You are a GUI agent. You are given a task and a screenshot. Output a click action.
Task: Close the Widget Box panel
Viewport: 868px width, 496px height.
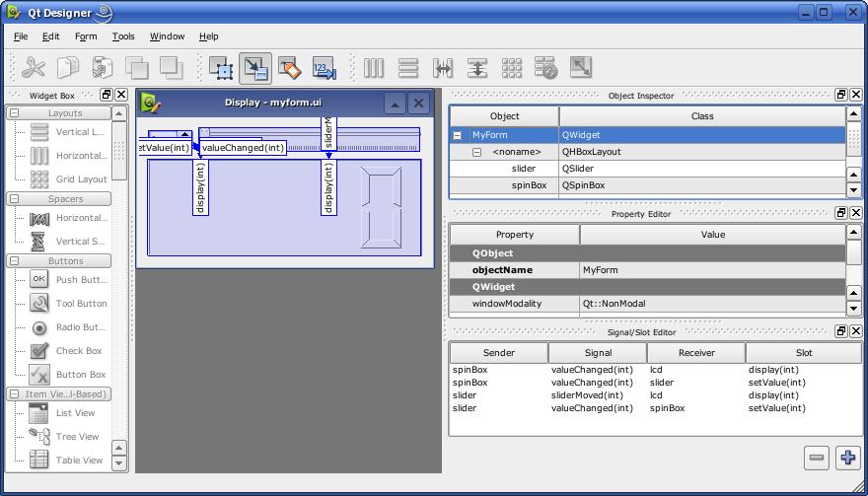121,96
